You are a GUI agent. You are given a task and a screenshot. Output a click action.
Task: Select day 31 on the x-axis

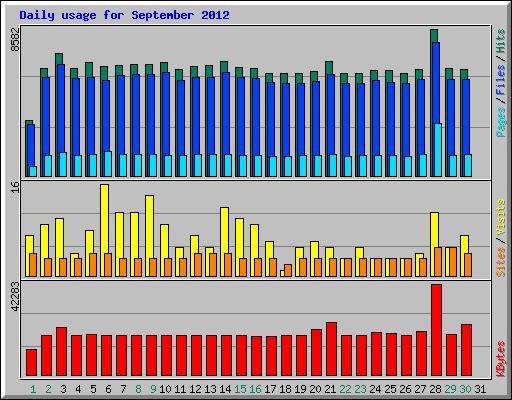click(x=480, y=389)
